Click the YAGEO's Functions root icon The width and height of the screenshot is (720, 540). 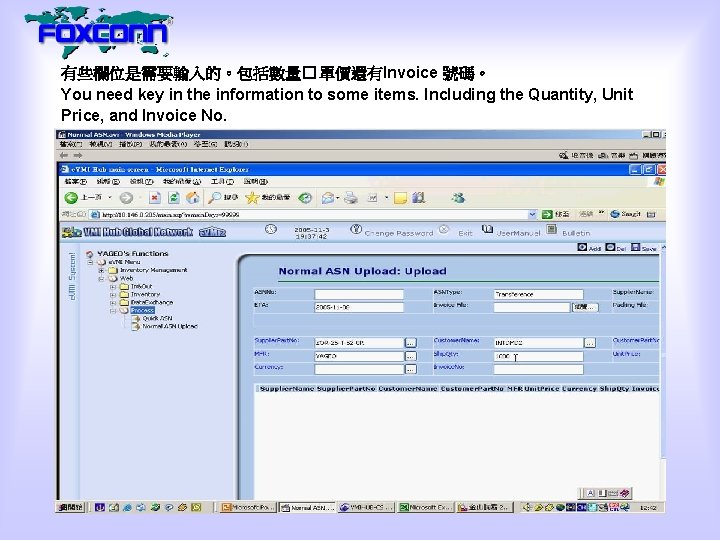click(90, 253)
